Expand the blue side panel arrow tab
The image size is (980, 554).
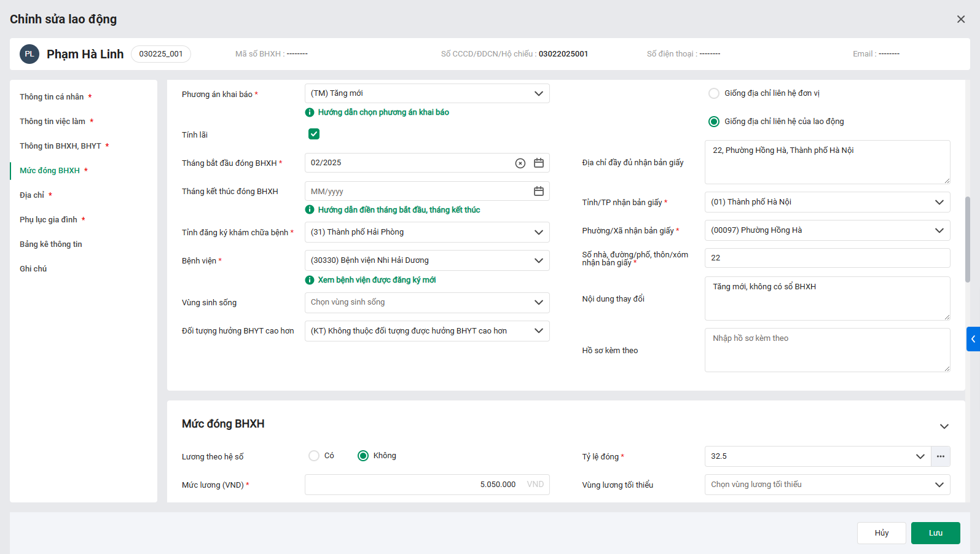(973, 339)
